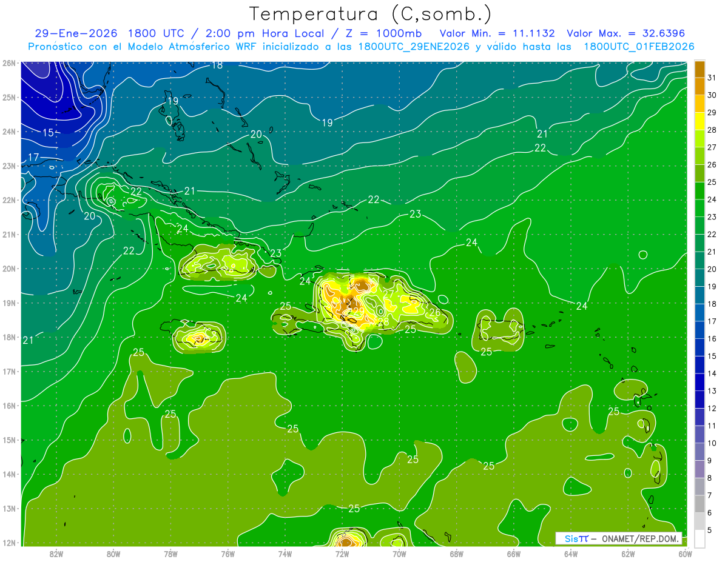Viewport: 728px width, 562px height.
Task: Click the "78W" longitude axis label
Action: (170, 554)
